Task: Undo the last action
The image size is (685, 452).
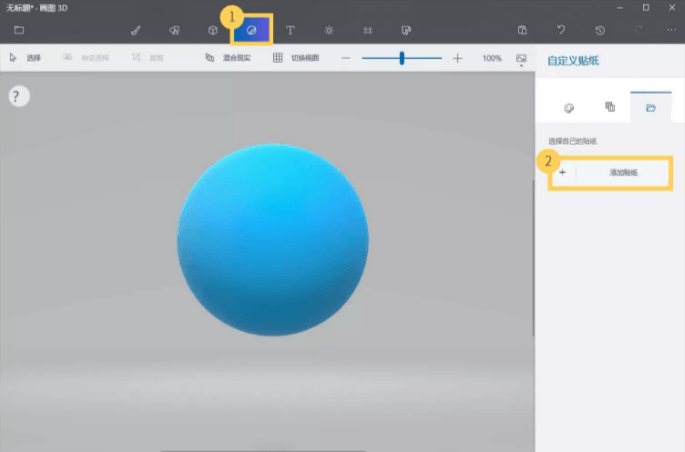Action: pos(561,30)
